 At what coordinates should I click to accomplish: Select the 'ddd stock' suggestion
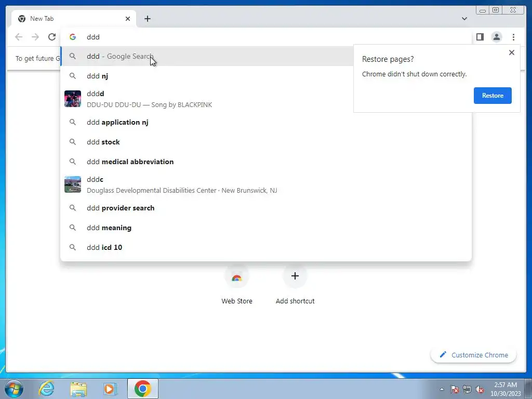pos(266,142)
